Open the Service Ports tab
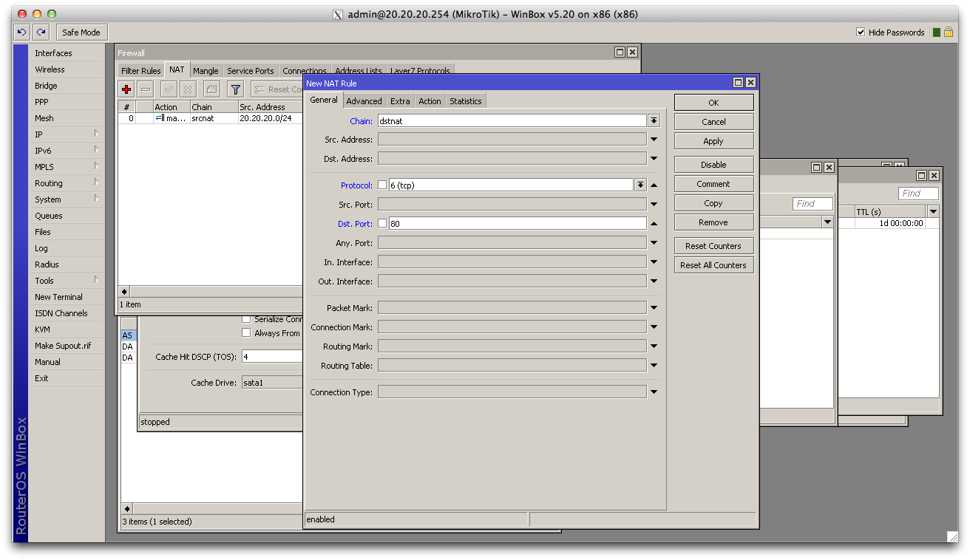970x560 pixels. [x=251, y=71]
